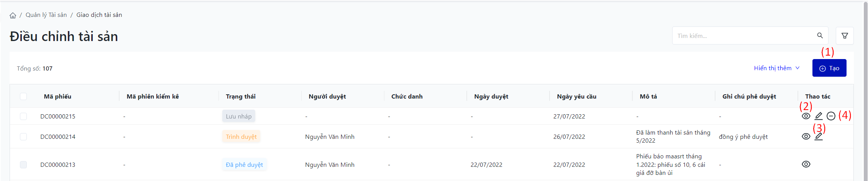
Task: Delete voucher DC00000215 with minus icon
Action: point(831,116)
